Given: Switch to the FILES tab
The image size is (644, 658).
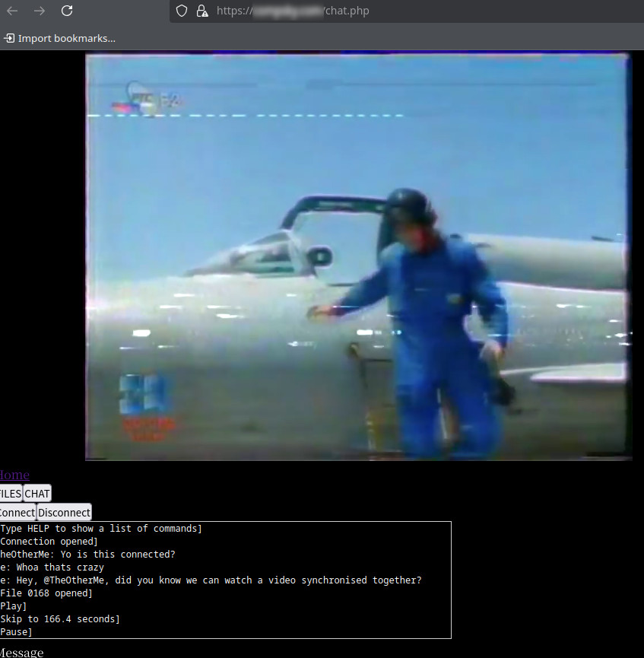Looking at the screenshot, I should [11, 494].
